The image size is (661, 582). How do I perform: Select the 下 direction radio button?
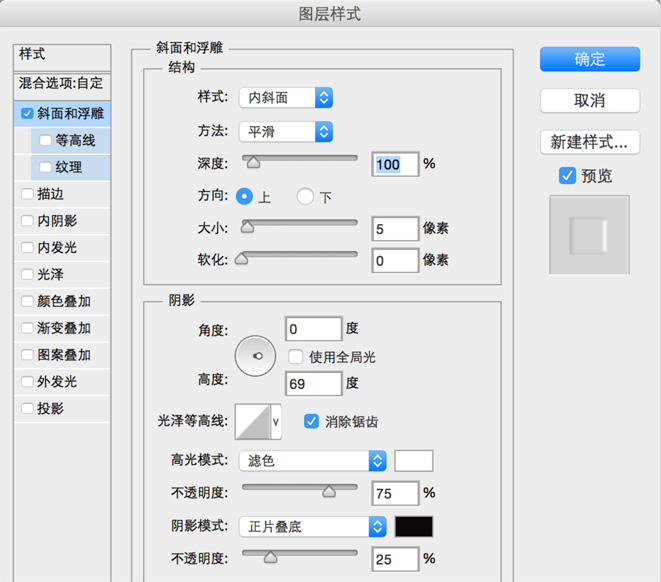pyautogui.click(x=305, y=197)
